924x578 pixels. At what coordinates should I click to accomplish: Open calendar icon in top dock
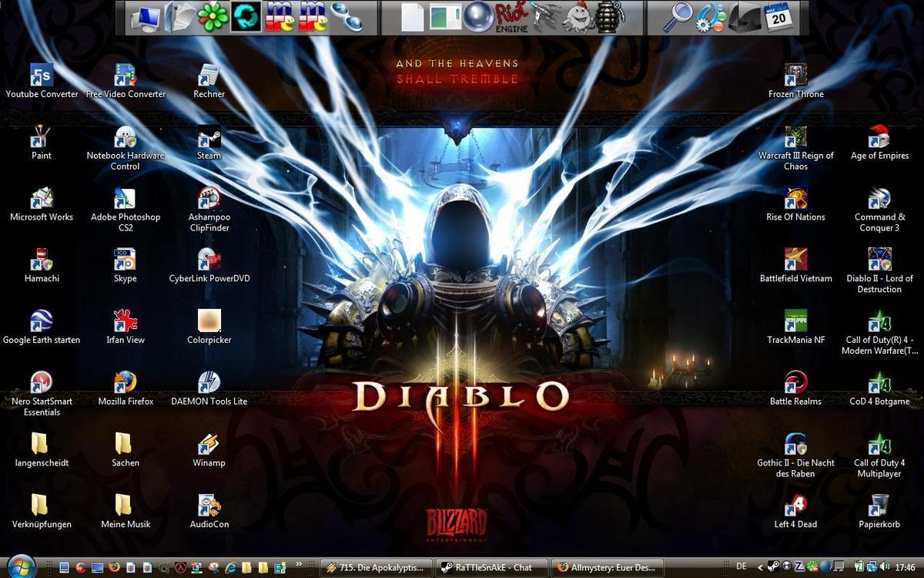(778, 17)
